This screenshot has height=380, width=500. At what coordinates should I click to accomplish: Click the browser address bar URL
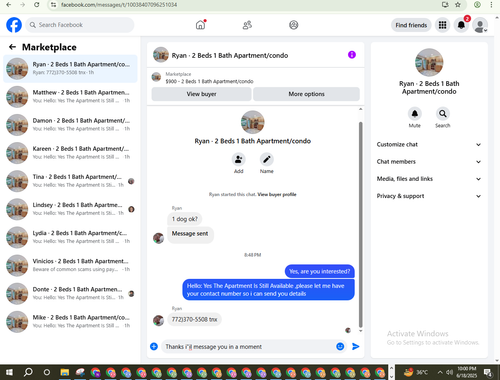click(x=119, y=5)
